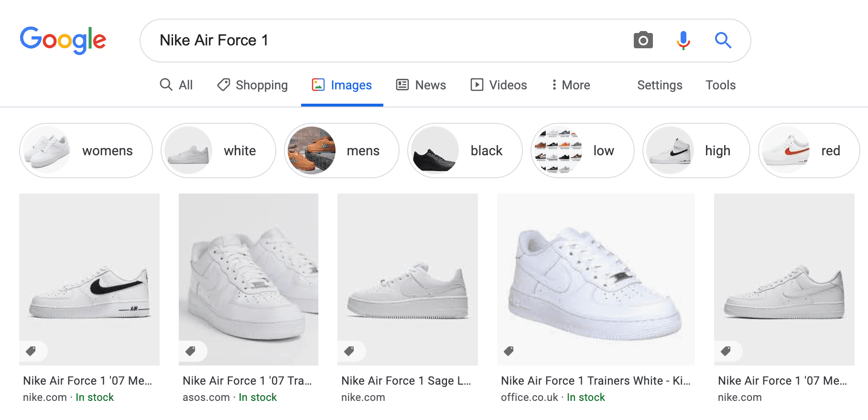
Task: Open the Tools options
Action: pos(720,85)
